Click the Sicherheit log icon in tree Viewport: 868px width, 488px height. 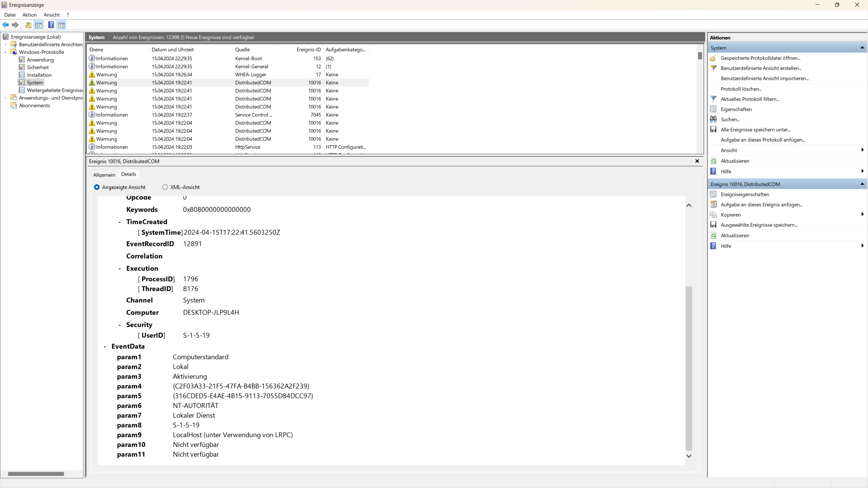pos(22,67)
